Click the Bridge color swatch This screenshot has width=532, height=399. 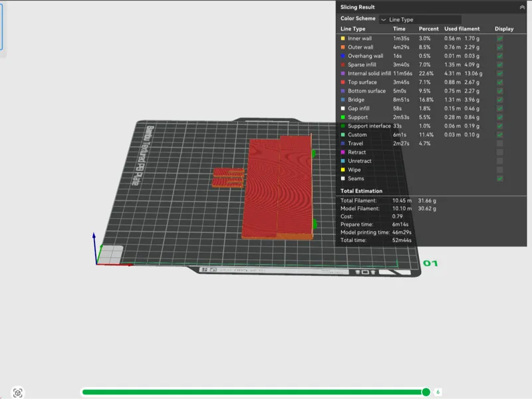(x=342, y=100)
